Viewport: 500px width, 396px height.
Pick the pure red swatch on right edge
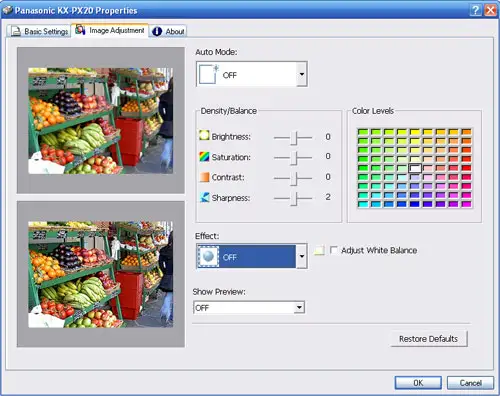tap(467, 168)
